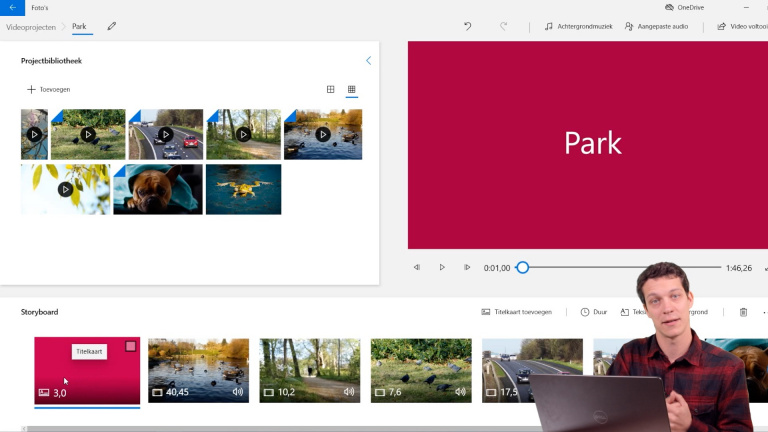Step forward one frame in preview

click(467, 268)
